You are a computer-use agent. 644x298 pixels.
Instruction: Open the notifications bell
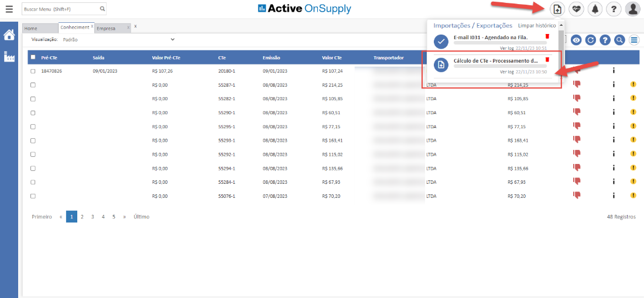click(595, 9)
